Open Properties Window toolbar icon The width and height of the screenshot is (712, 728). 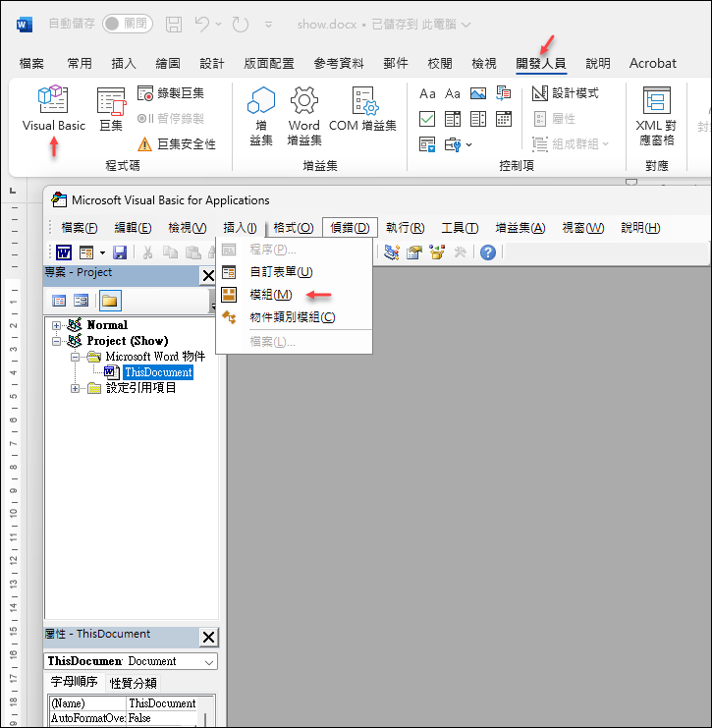pos(414,252)
